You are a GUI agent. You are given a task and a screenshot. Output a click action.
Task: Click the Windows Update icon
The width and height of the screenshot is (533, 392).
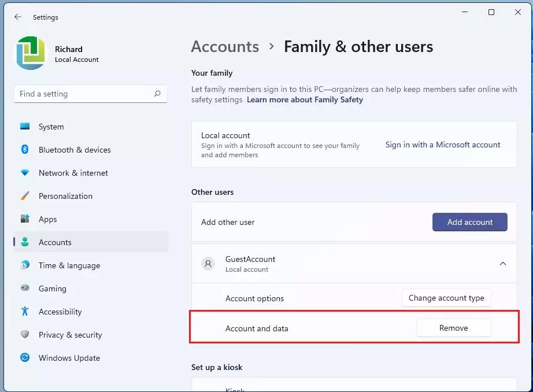coord(25,358)
